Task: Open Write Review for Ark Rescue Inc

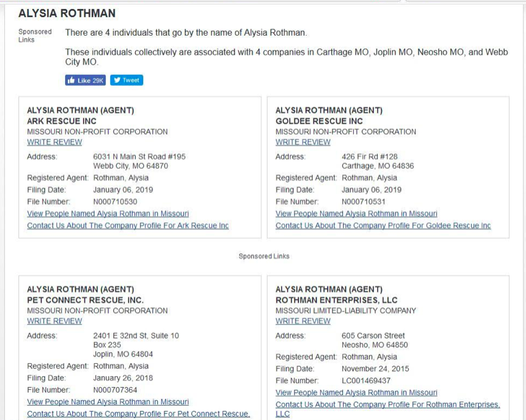Action: [x=54, y=142]
